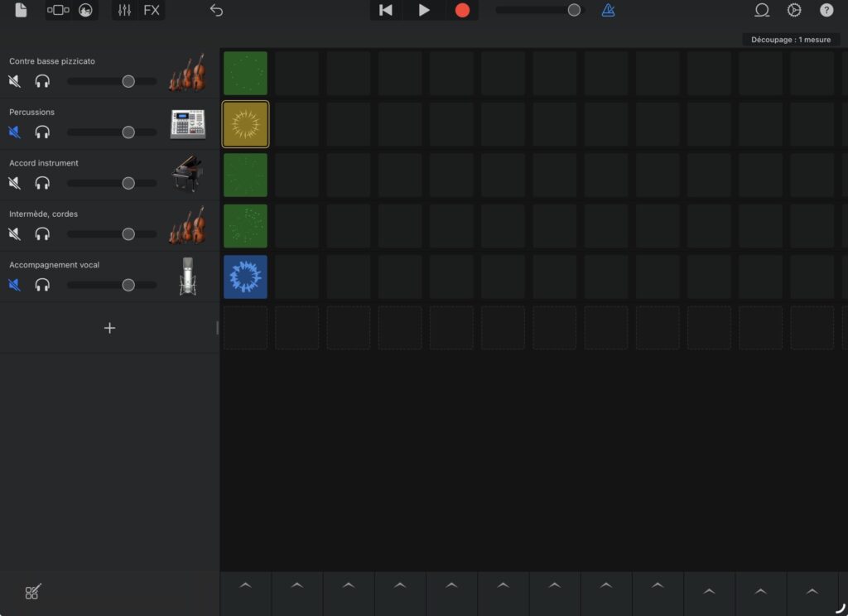Open the help question mark
Image resolution: width=848 pixels, height=616 pixels.
[826, 11]
